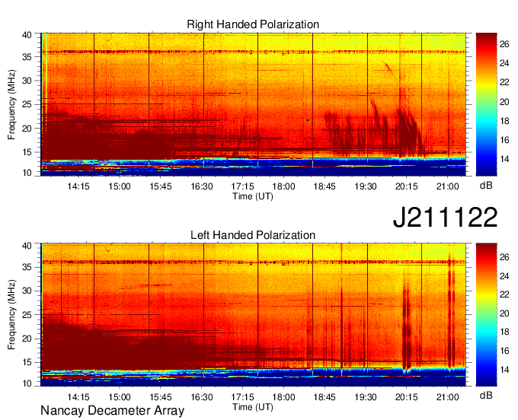
Task: Click the 40 MHz tick of the Left Handed plot
Action: coord(27,246)
